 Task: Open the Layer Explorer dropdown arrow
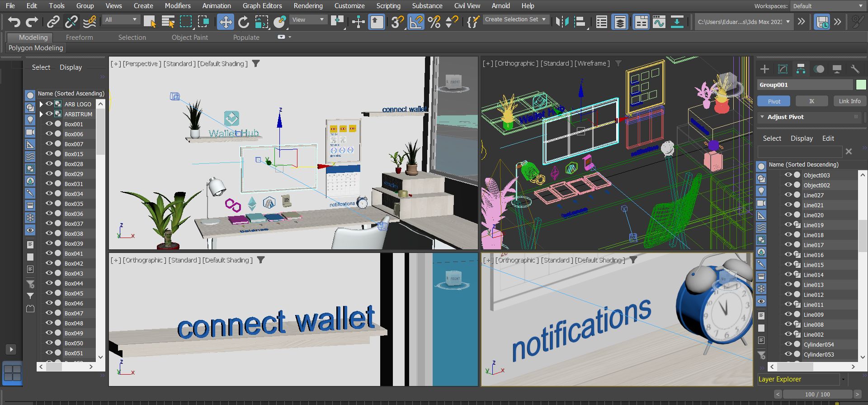click(x=843, y=379)
